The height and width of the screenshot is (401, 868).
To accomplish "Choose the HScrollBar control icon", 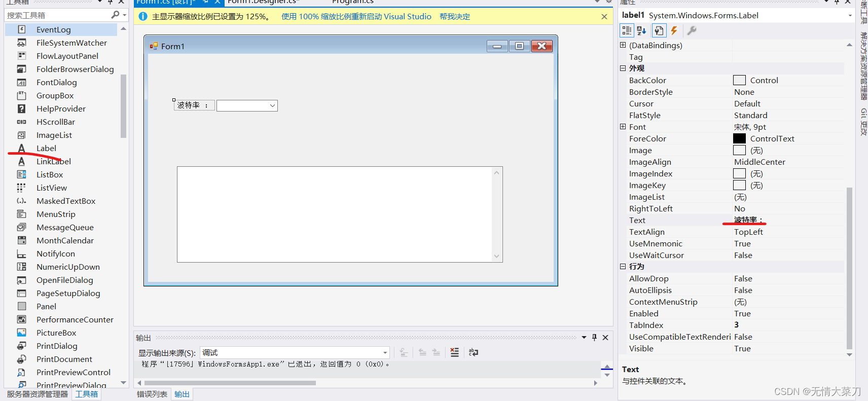I will coord(21,122).
